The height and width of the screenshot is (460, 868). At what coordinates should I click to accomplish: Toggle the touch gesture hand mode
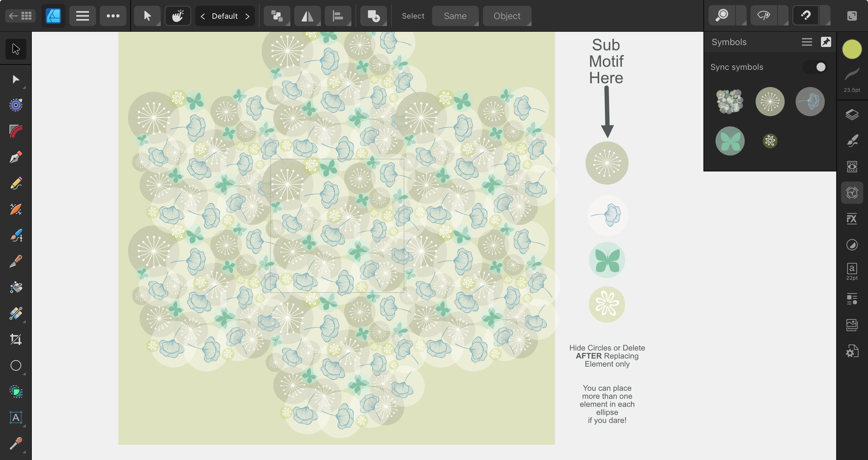(x=178, y=16)
